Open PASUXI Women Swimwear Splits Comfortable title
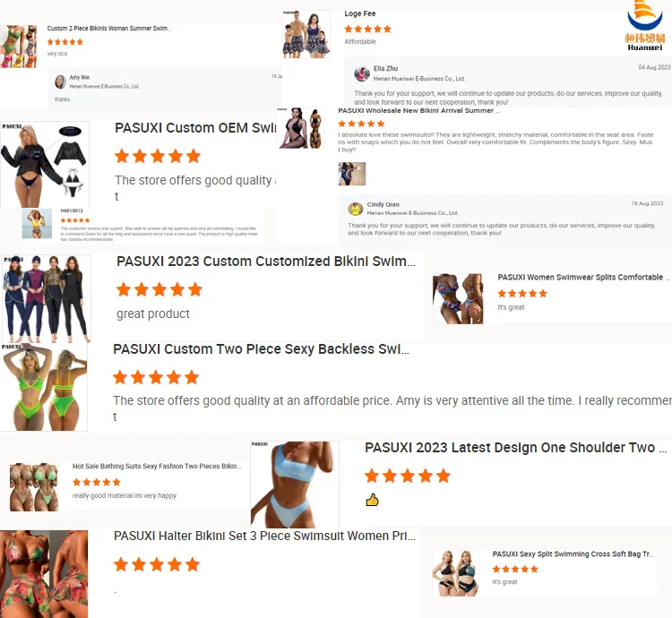The height and width of the screenshot is (618, 672). (x=583, y=277)
